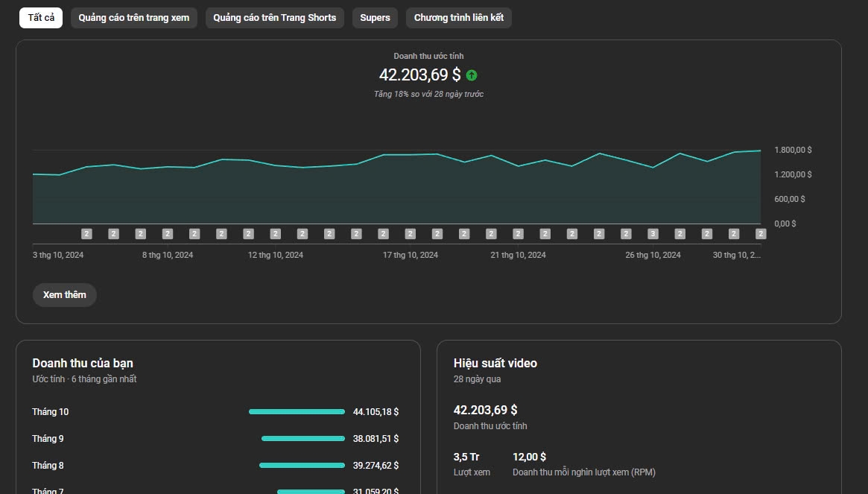Click the green upward trend arrow icon
868x494 pixels.
click(x=472, y=75)
